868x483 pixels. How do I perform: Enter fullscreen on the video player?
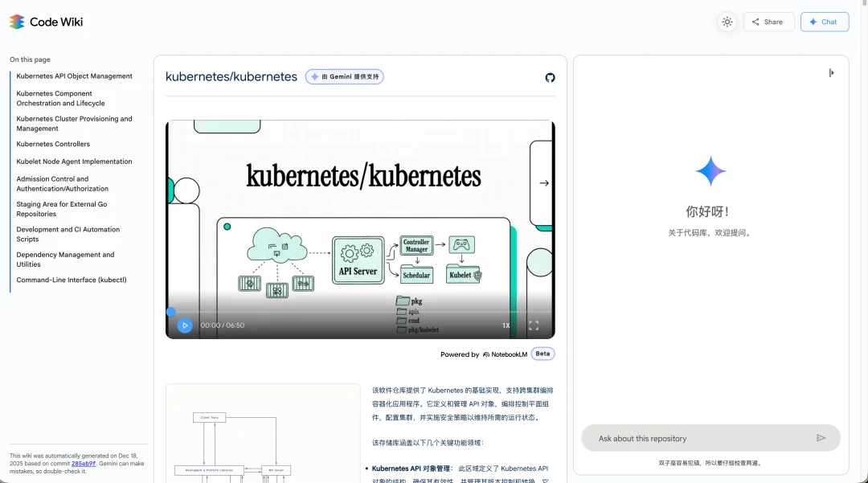coord(534,325)
